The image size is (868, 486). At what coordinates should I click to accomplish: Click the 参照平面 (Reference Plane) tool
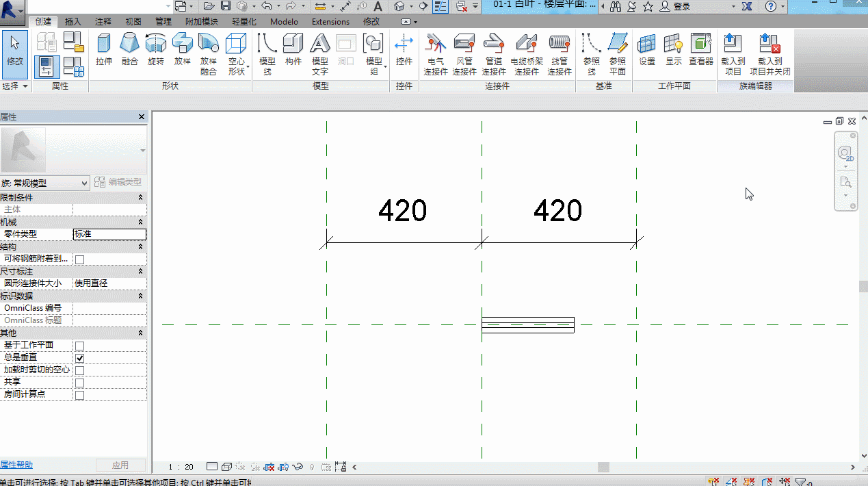click(x=618, y=54)
